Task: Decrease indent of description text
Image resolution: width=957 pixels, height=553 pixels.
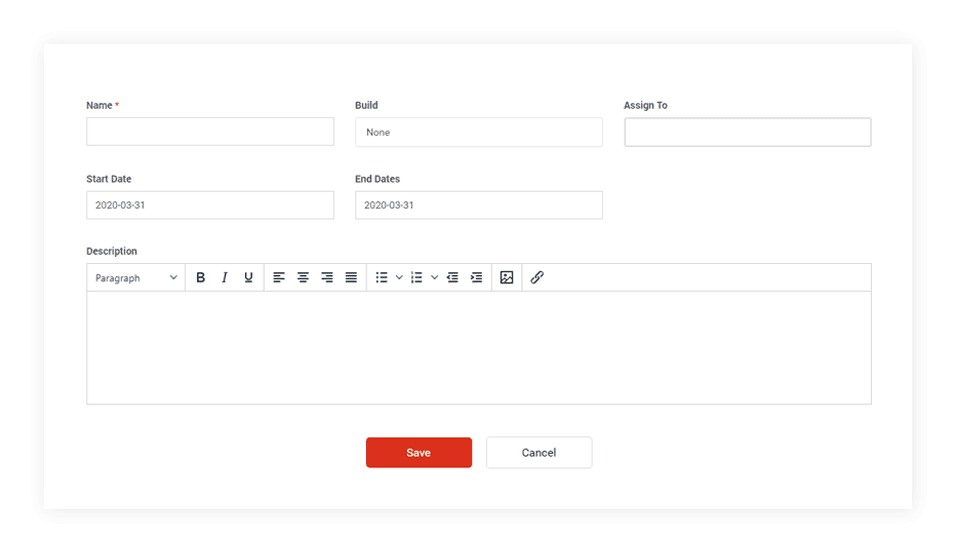Action: pyautogui.click(x=452, y=278)
